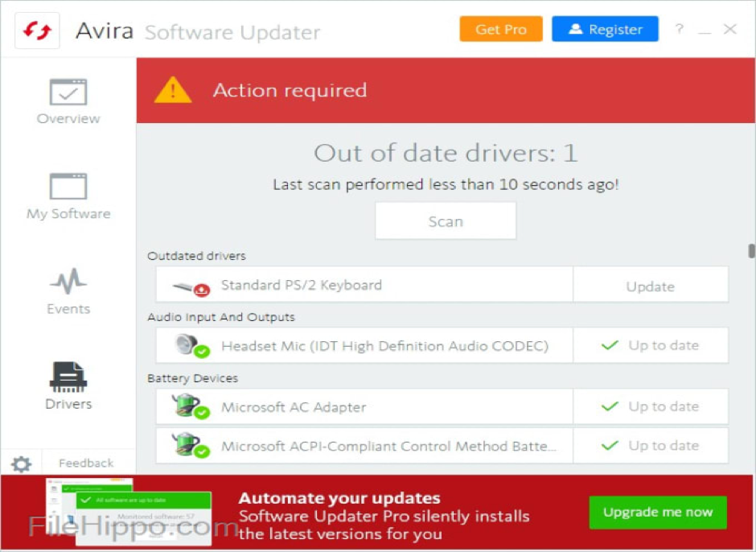Select the Microsoft ACPI-Compliant Control Method Battery row

tap(388, 446)
